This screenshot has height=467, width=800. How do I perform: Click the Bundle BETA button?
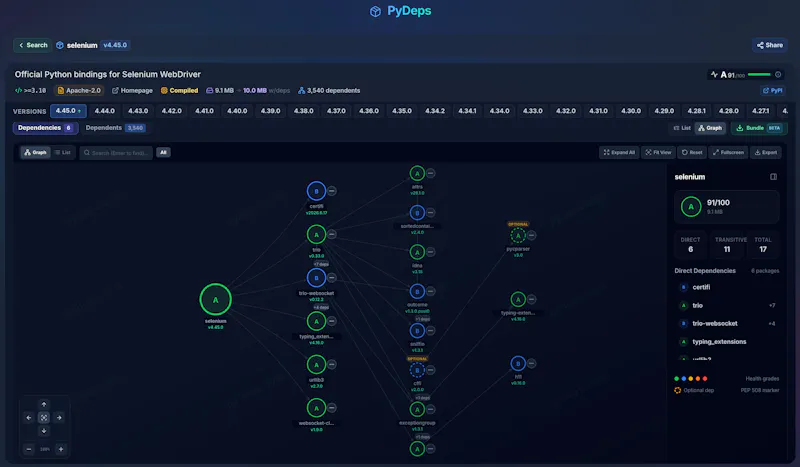pos(759,128)
